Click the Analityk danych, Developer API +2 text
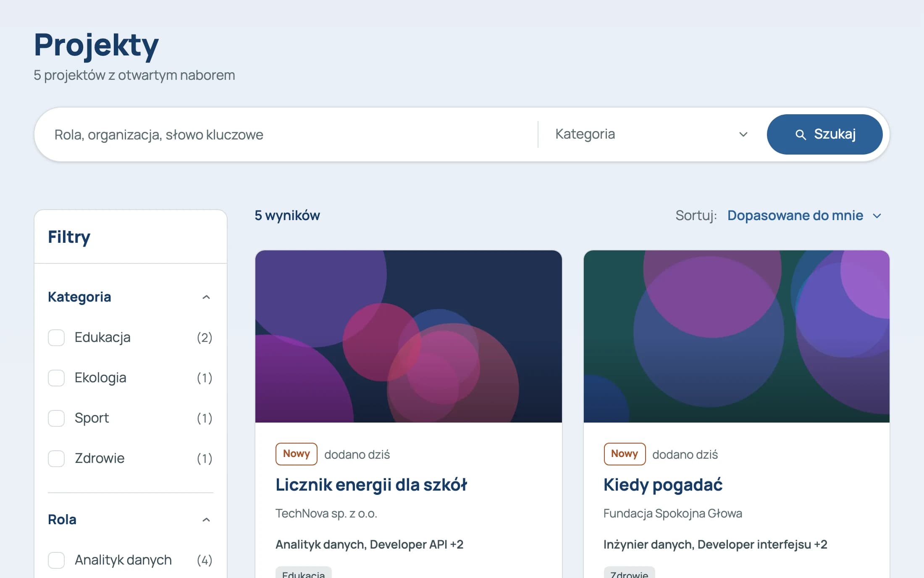The height and width of the screenshot is (578, 924). 370,544
